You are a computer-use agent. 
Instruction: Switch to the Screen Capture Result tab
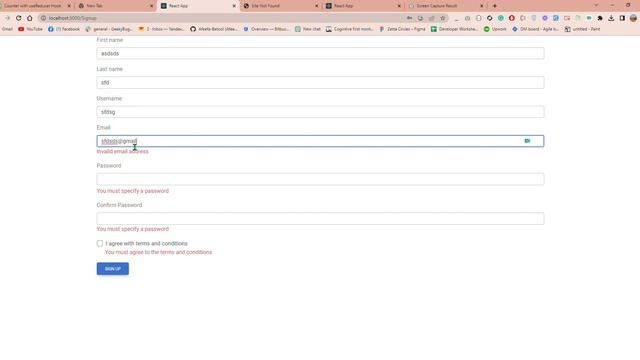446,6
